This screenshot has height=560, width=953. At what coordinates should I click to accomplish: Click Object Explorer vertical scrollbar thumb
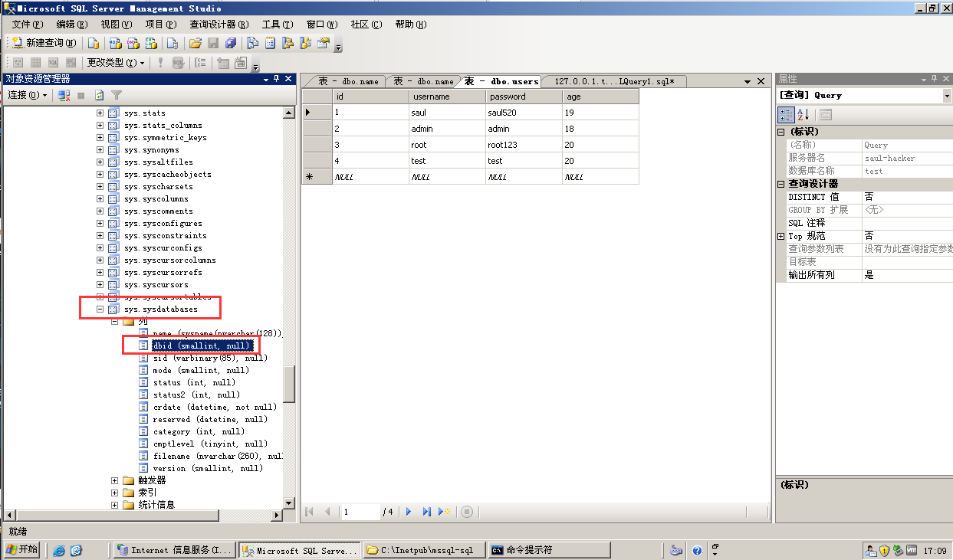[289, 384]
